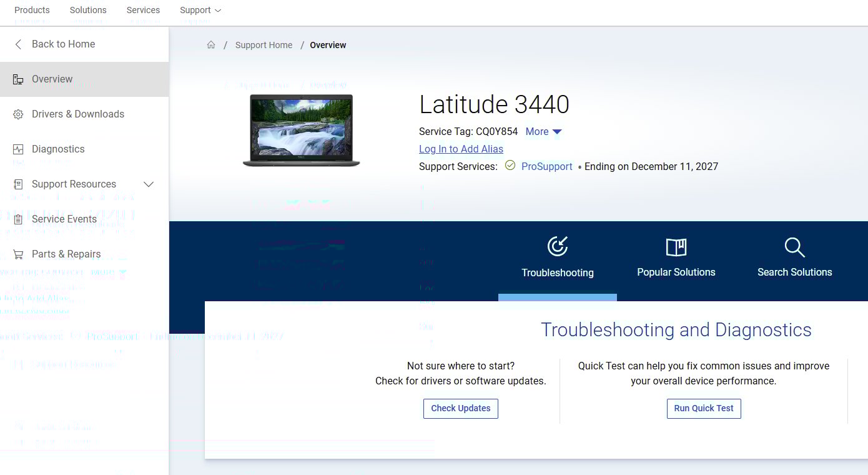Open the Services menu

143,10
